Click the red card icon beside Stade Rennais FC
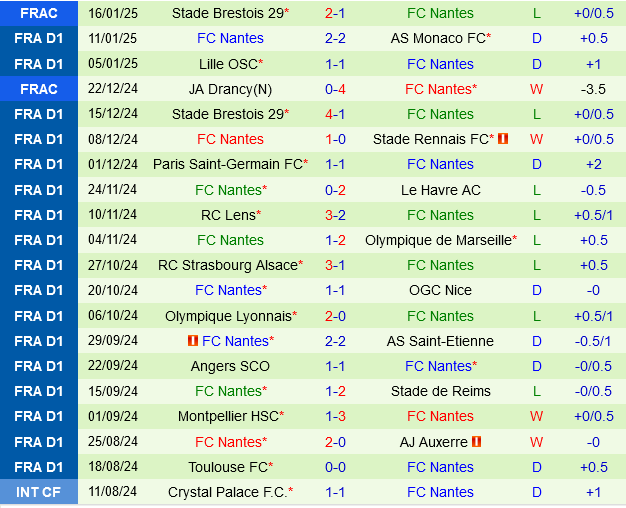The image size is (626, 508). 502,139
